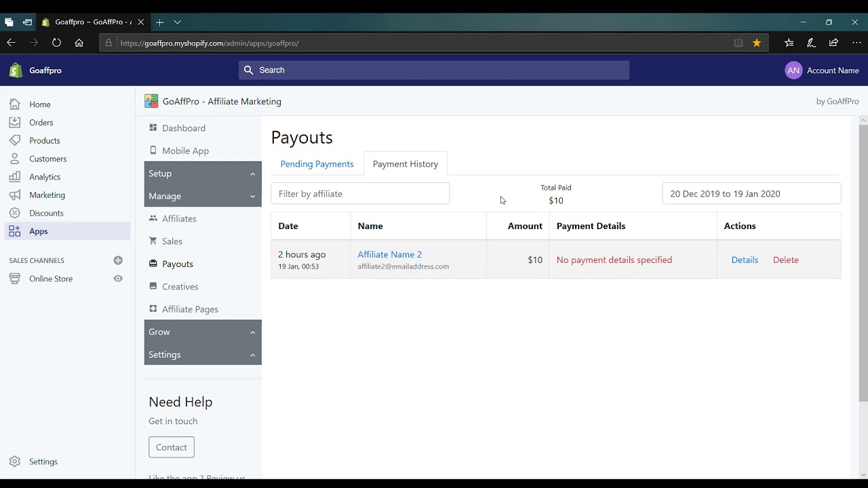This screenshot has width=868, height=488.
Task: Open the Settings gear icon at bottom
Action: (15, 462)
